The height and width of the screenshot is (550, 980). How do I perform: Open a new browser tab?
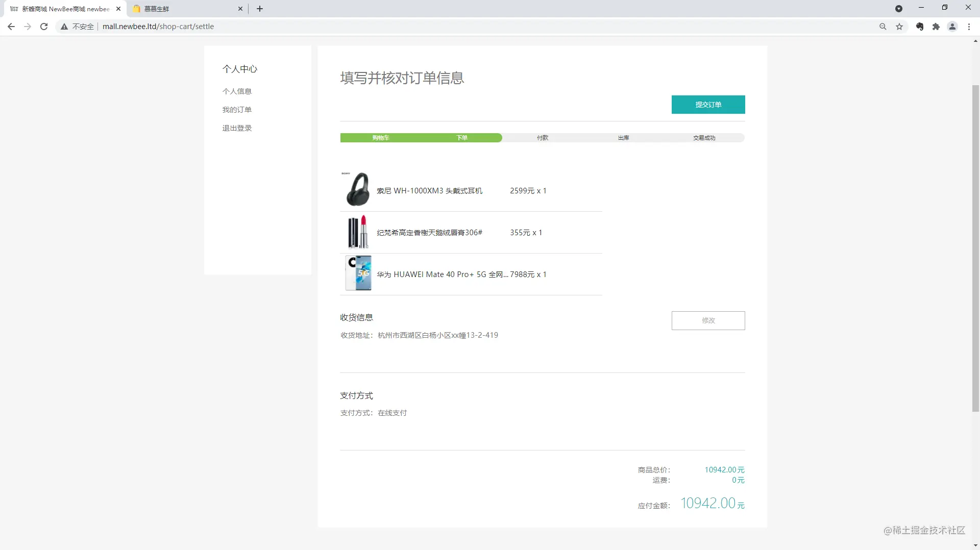[x=260, y=9]
